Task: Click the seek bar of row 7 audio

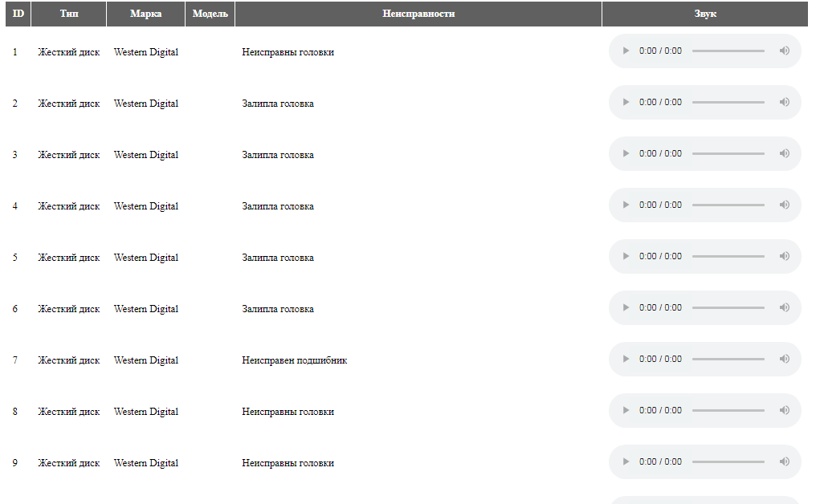Action: pyautogui.click(x=728, y=359)
